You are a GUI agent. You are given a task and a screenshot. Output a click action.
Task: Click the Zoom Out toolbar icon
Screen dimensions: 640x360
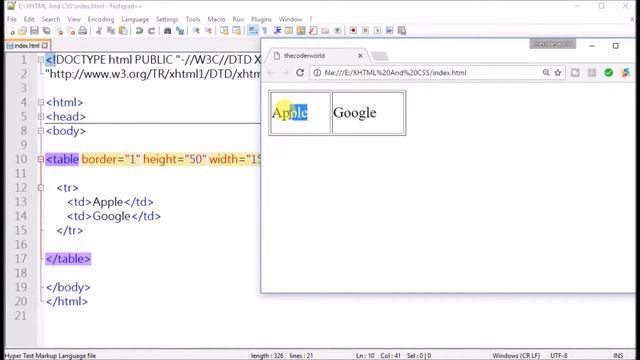pos(208,31)
